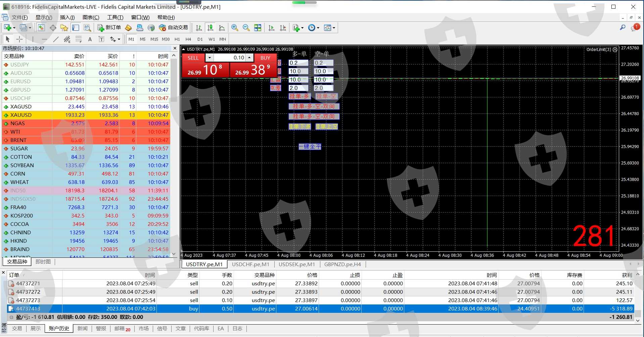Viewport: 644px width, 337px height.
Task: Open the search magnifier icon
Action: click(623, 28)
